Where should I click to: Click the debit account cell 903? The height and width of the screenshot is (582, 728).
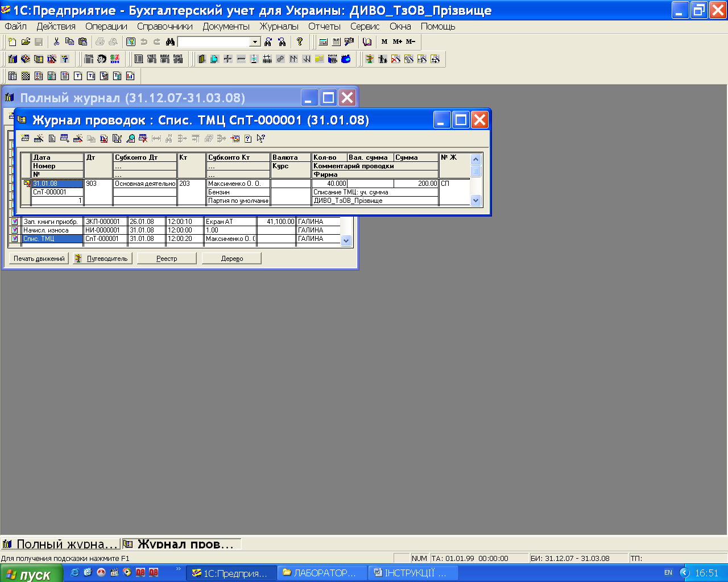click(x=98, y=192)
